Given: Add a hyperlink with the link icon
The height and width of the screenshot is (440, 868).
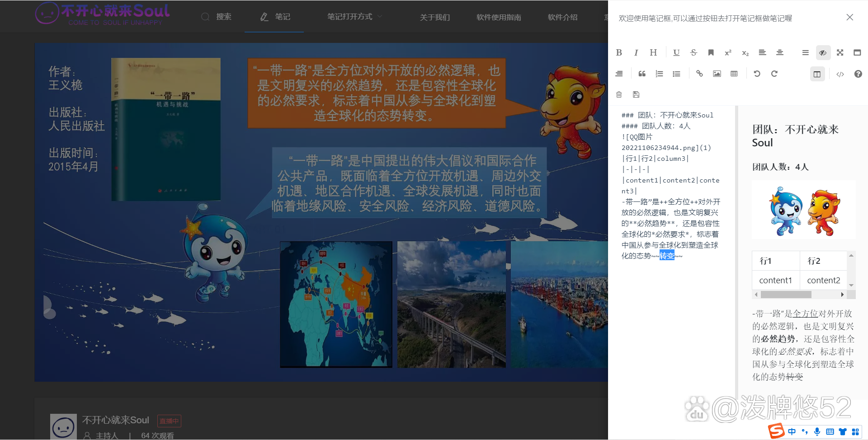Looking at the screenshot, I should coord(699,74).
